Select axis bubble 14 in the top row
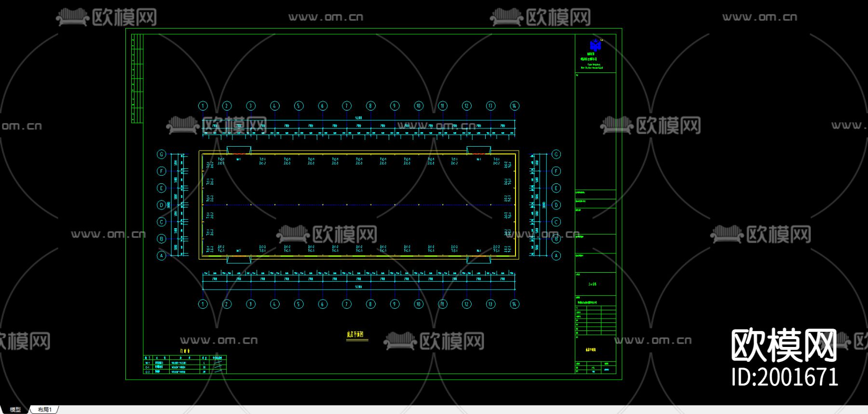868x414 pixels. pyautogui.click(x=515, y=106)
